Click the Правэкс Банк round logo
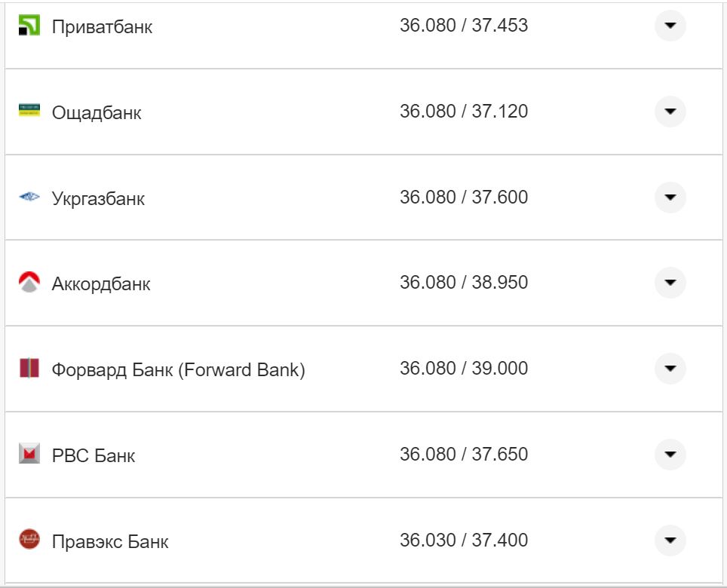The height and width of the screenshot is (588, 727). click(29, 540)
